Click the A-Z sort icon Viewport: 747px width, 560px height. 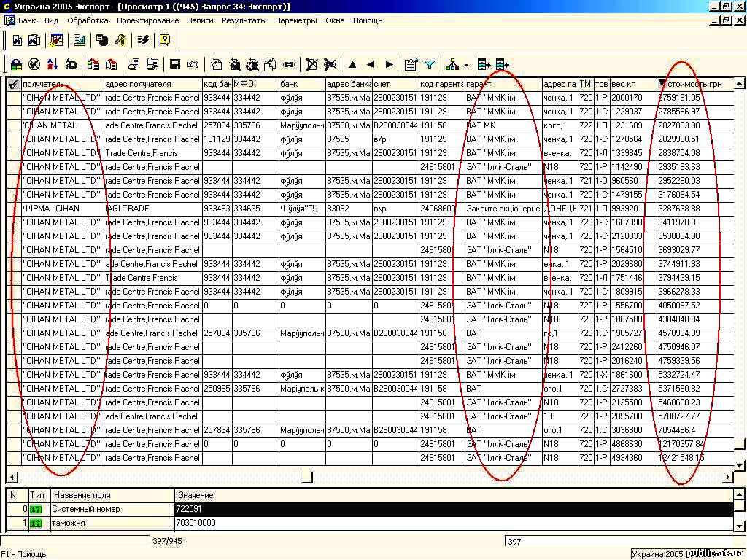(53, 64)
